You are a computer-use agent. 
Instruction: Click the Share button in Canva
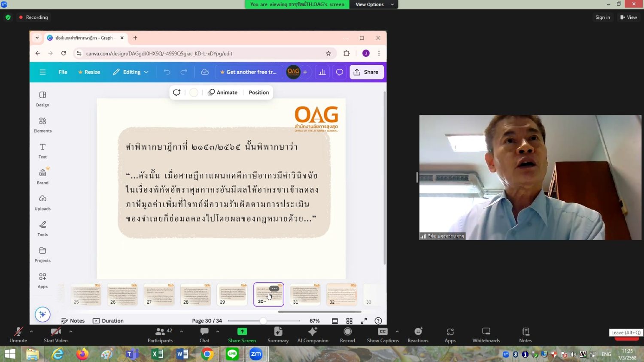(366, 72)
